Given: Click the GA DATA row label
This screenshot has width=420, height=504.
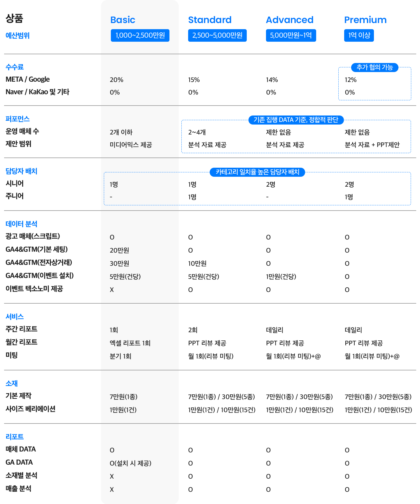Looking at the screenshot, I should pyautogui.click(x=19, y=462).
